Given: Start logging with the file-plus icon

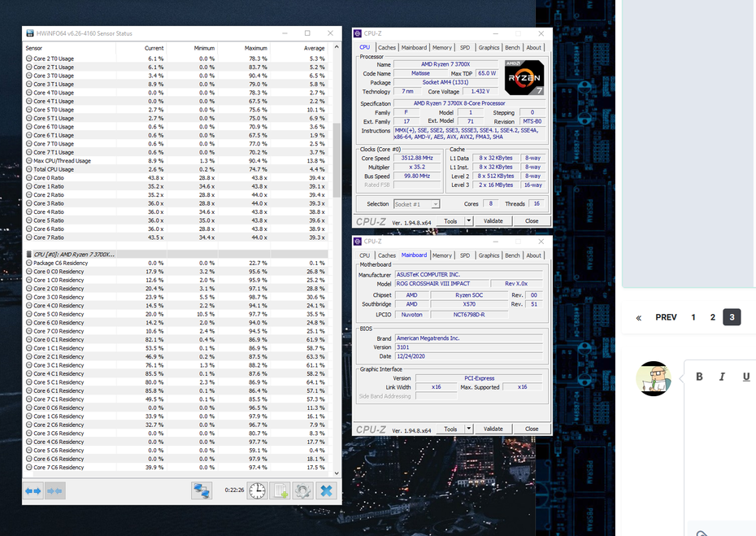Looking at the screenshot, I should coord(280,490).
